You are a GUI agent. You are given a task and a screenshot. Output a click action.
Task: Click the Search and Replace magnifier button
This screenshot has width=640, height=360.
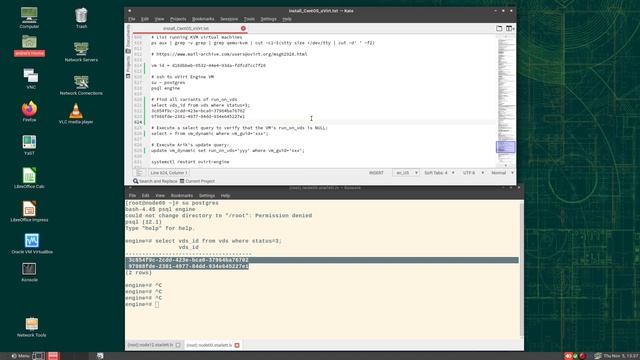click(155, 181)
